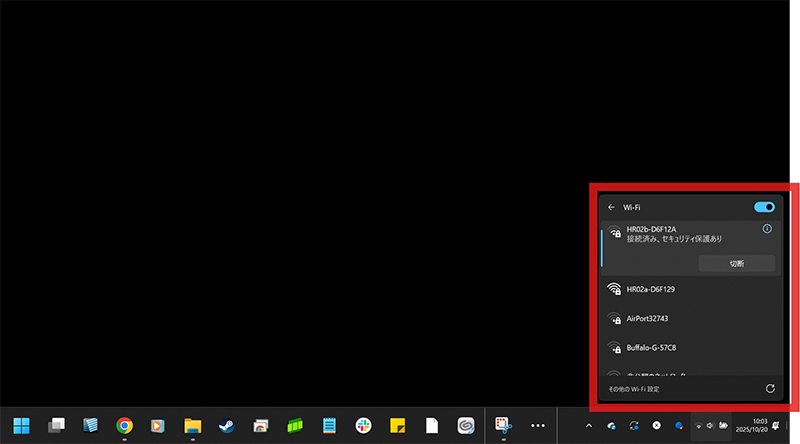This screenshot has height=444, width=800.
Task: Switch to the Snipping Tool taskbar icon
Action: [x=504, y=425]
